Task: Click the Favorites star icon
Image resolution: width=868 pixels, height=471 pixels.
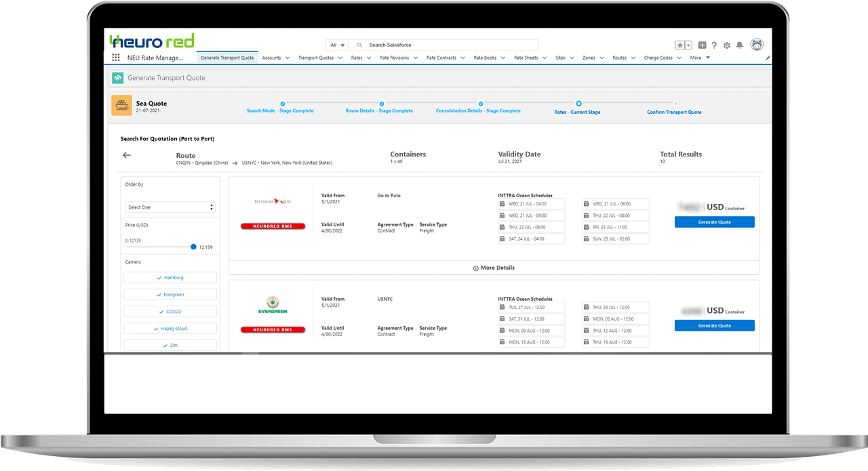Action: (680, 45)
